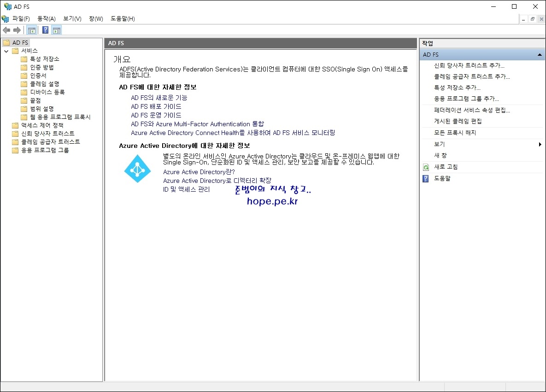Click 응용 프로그램 그룹 추가... action
Screen dimensions: 546x392
[466, 99]
